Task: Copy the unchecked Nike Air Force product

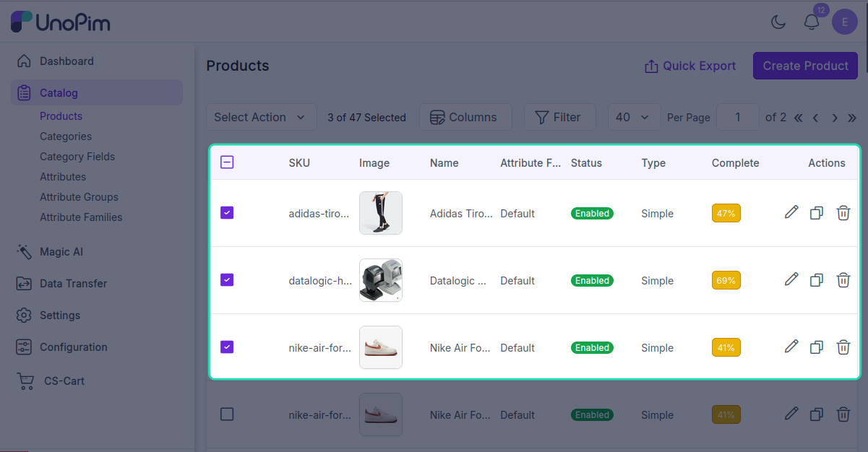Action: (x=817, y=414)
